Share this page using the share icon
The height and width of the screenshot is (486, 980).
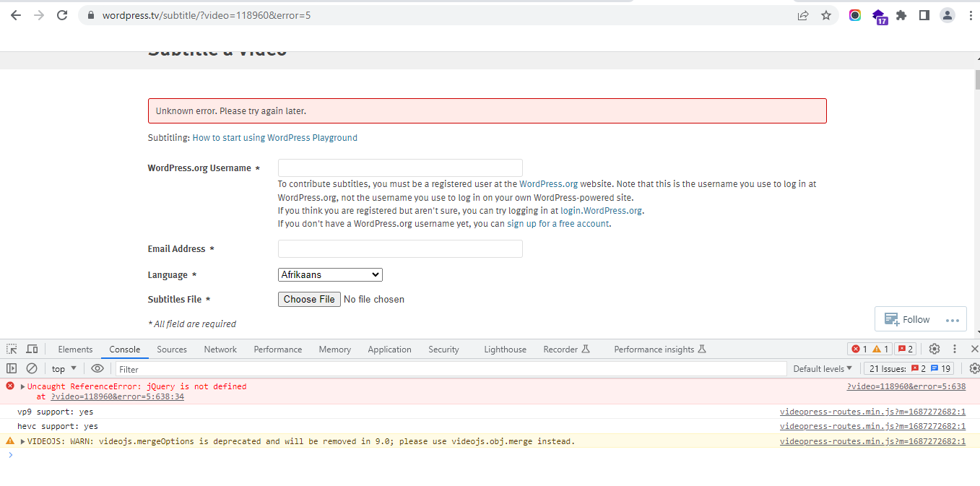coord(803,15)
